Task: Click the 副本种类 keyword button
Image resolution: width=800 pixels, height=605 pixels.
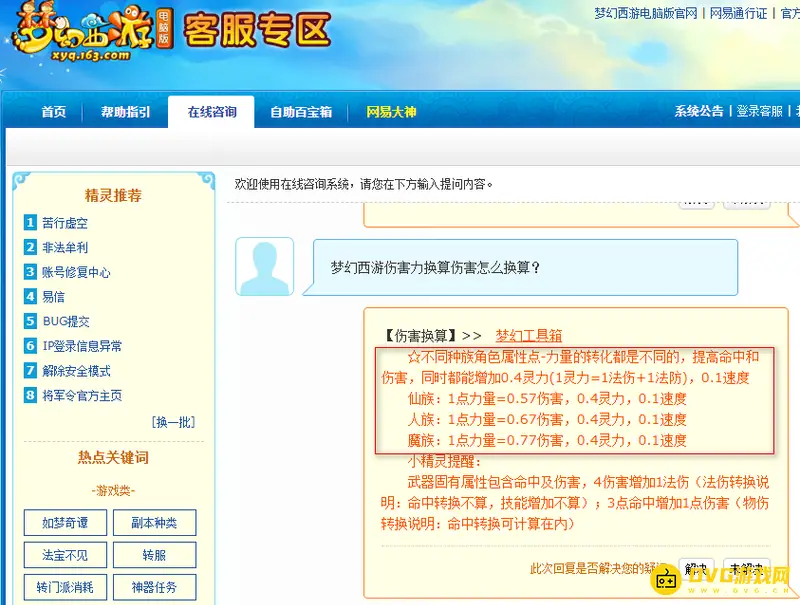Action: tap(154, 522)
